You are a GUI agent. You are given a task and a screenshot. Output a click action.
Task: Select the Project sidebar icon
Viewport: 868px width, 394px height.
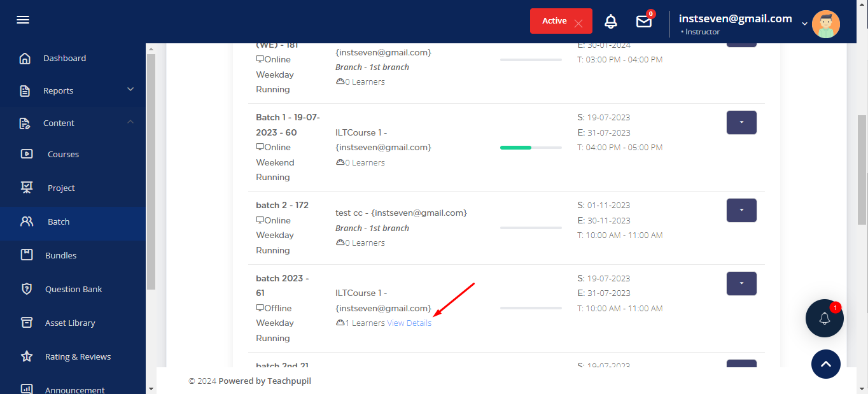[x=27, y=188]
